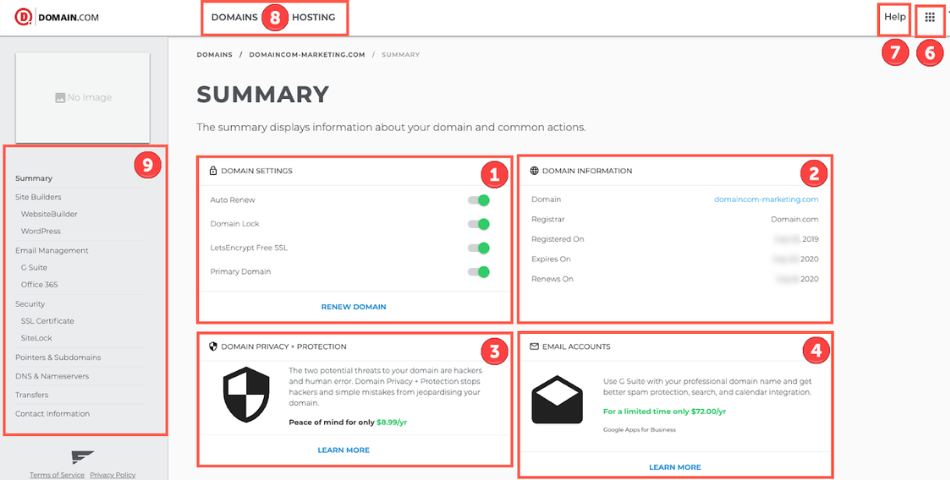Open SSL Certificate in the sidebar
The height and width of the screenshot is (480, 950).
(x=47, y=321)
